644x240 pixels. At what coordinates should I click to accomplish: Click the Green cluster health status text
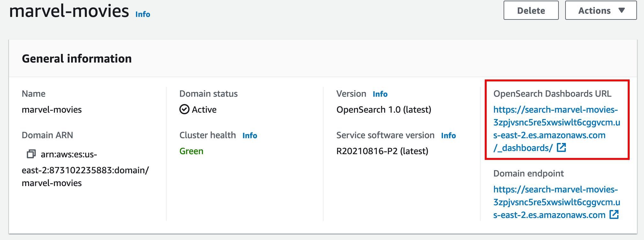point(191,151)
